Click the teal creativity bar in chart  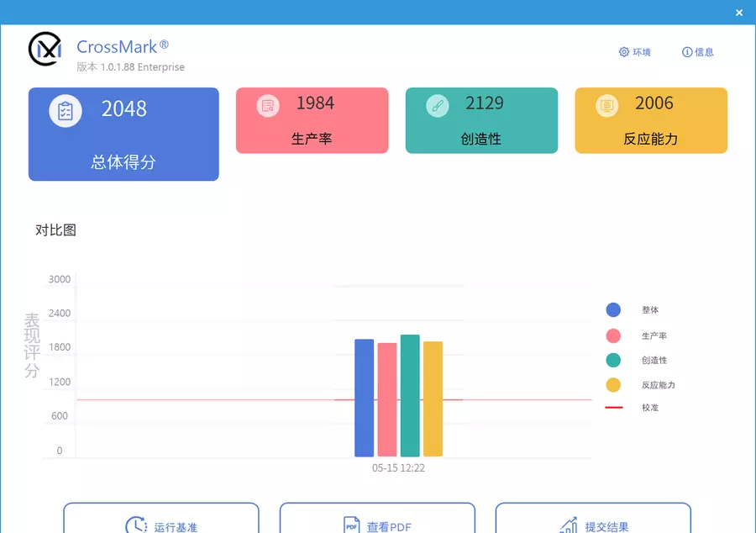tap(410, 395)
